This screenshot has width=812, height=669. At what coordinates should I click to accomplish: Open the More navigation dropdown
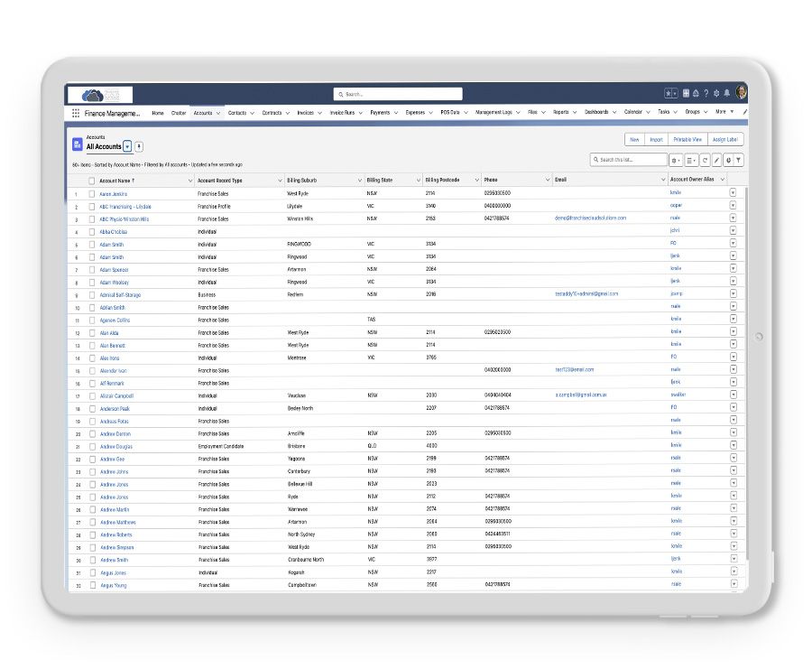coord(724,111)
